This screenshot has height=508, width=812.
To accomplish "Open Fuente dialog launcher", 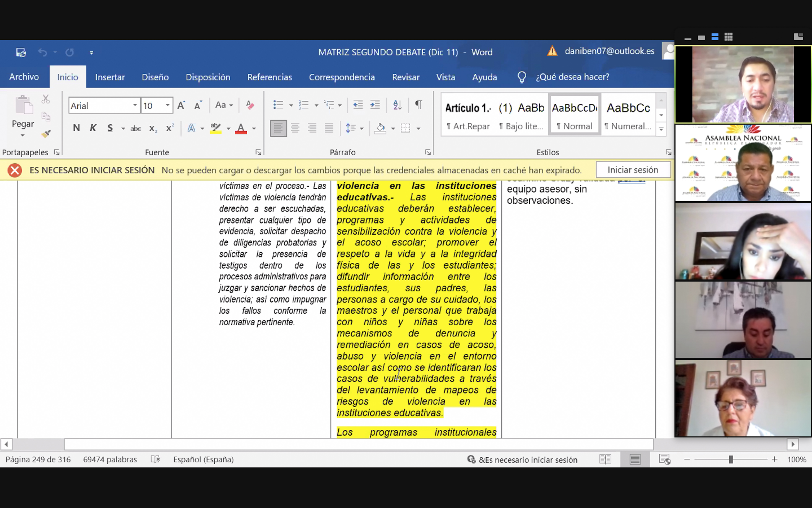I will coord(258,152).
